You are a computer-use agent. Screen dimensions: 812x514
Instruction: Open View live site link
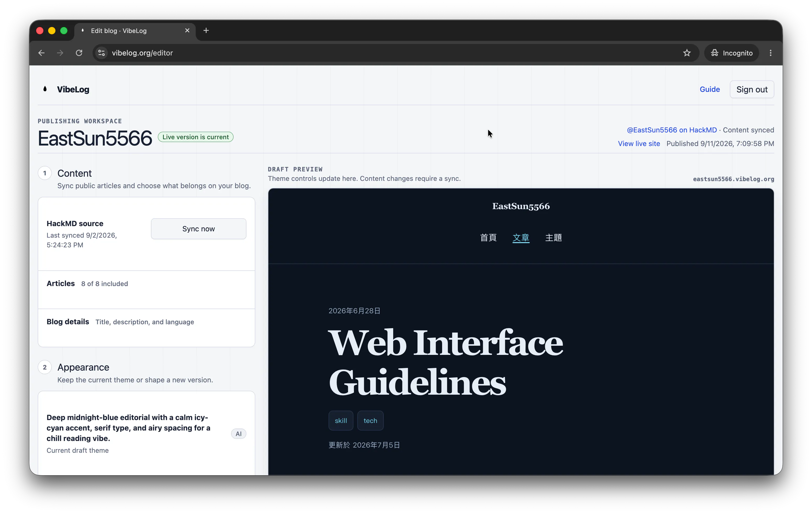pos(639,144)
